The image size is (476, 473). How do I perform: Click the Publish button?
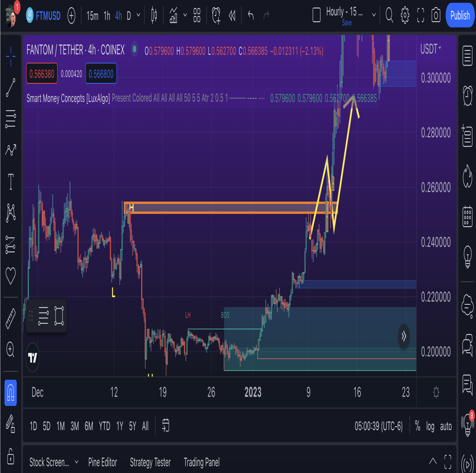[460, 15]
